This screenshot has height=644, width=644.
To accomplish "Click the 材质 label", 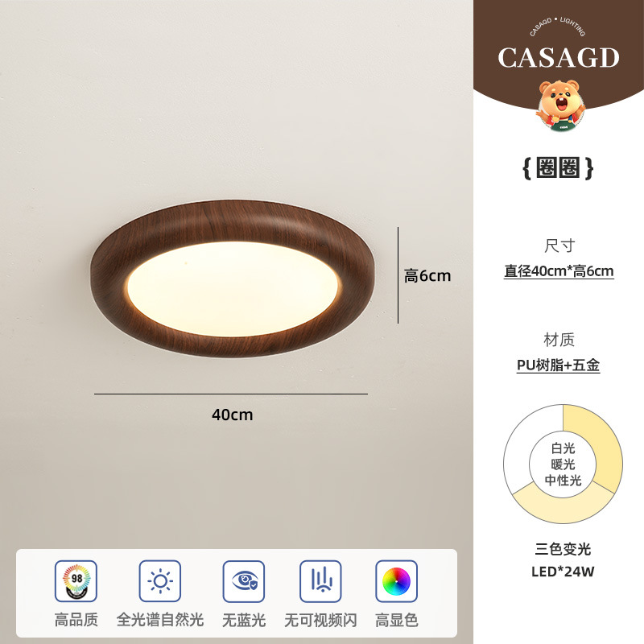I will point(559,340).
